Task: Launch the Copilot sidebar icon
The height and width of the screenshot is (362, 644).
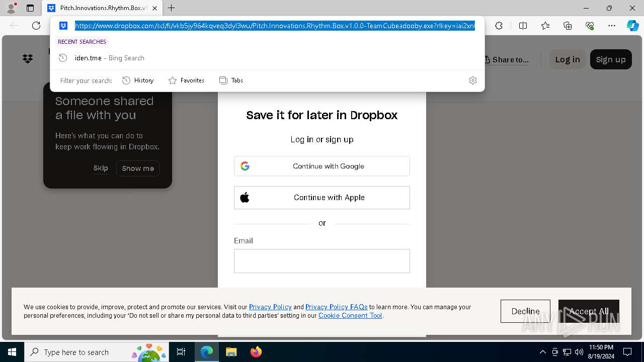Action: click(632, 26)
